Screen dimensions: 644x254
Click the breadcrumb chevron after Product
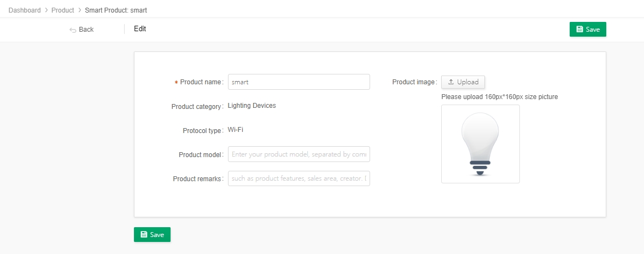(80, 10)
